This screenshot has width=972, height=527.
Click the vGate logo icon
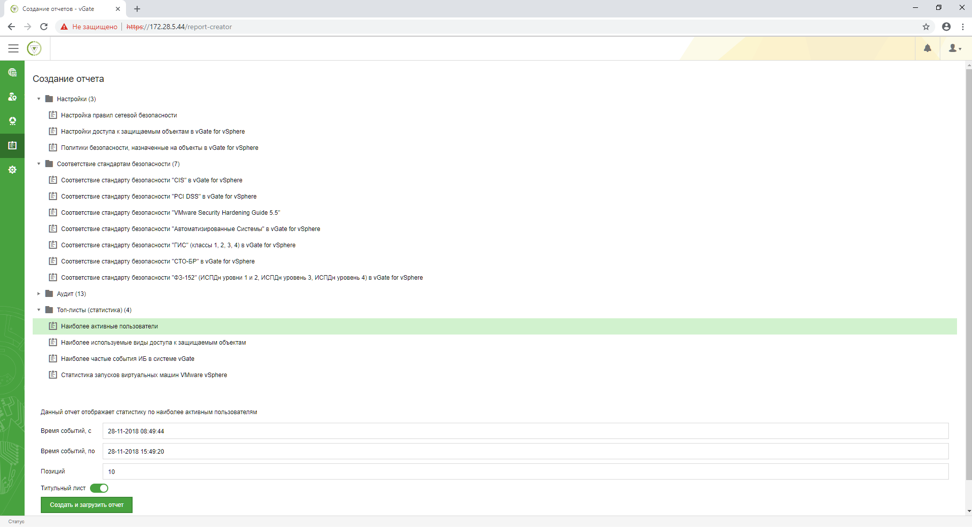click(34, 48)
